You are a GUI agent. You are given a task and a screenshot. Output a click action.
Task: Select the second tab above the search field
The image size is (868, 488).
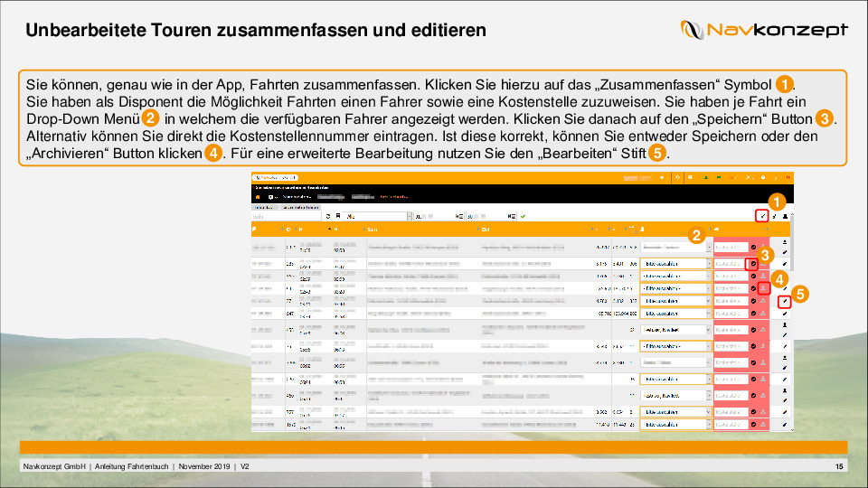pyautogui.click(x=300, y=207)
